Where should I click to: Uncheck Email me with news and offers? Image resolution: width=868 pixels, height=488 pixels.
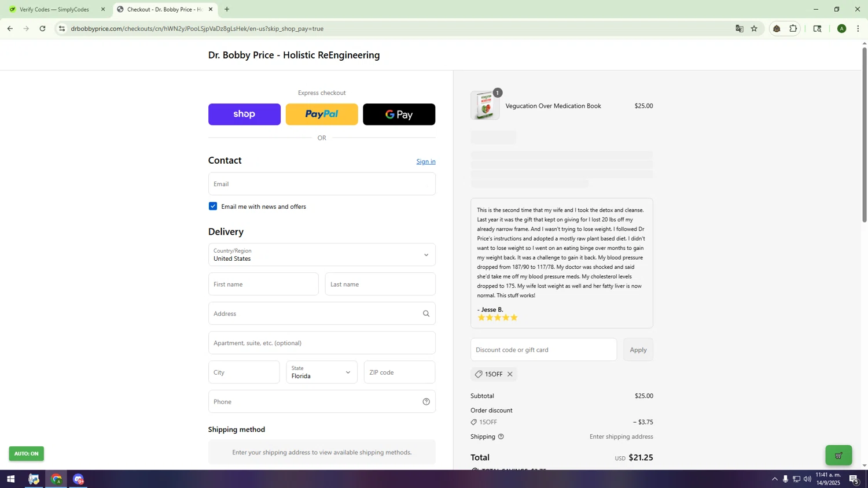pos(213,206)
